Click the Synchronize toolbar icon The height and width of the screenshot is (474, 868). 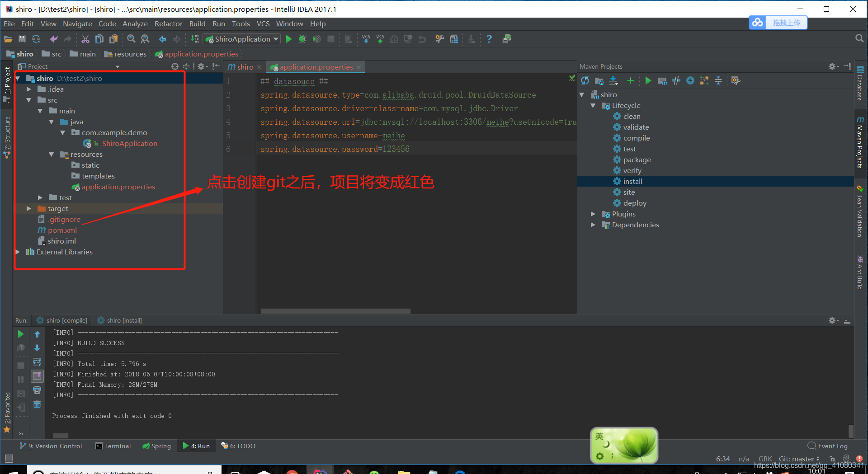[x=36, y=39]
